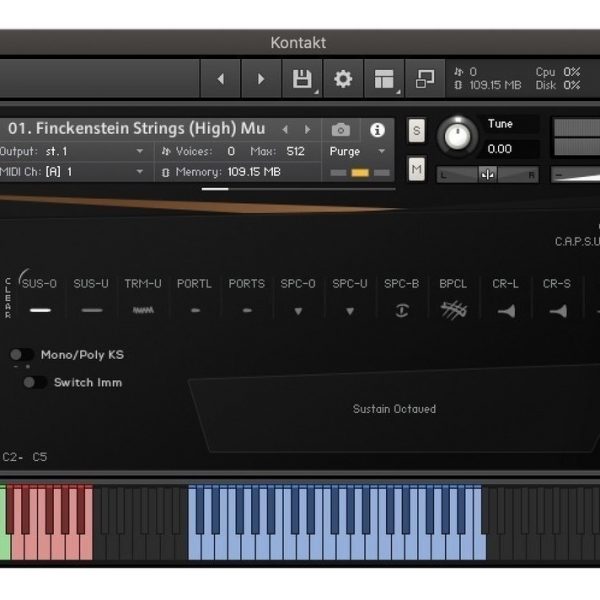Toggle Solo with the S button
The height and width of the screenshot is (600, 600).
tap(417, 131)
